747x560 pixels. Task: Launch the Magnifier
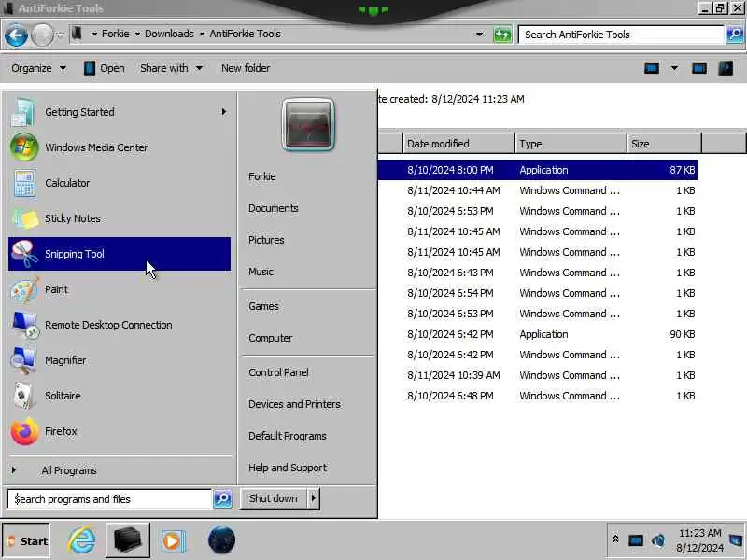point(120,360)
